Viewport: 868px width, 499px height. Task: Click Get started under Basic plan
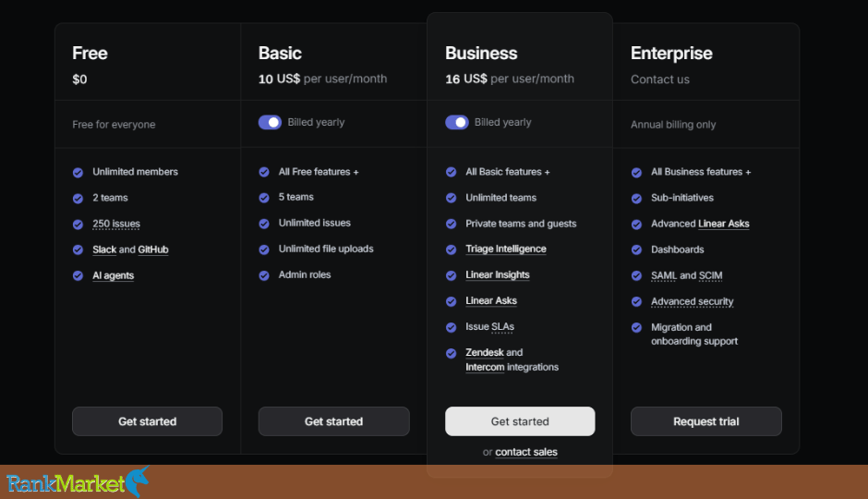333,421
